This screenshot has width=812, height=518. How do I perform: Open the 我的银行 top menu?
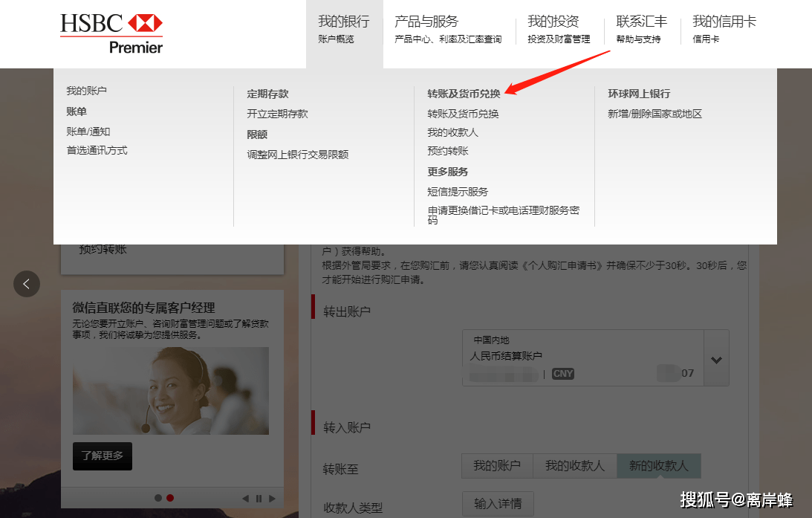345,30
